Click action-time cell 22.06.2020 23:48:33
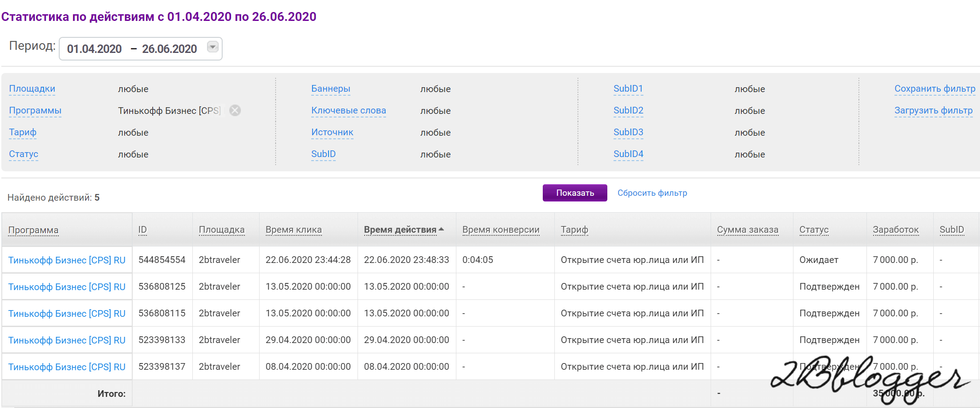980x408 pixels. point(407,259)
